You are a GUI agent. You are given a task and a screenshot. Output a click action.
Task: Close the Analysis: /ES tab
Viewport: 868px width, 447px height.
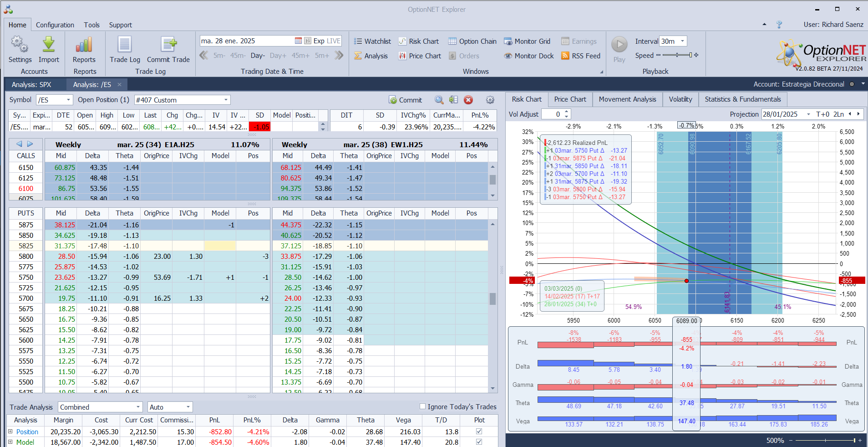click(x=119, y=84)
